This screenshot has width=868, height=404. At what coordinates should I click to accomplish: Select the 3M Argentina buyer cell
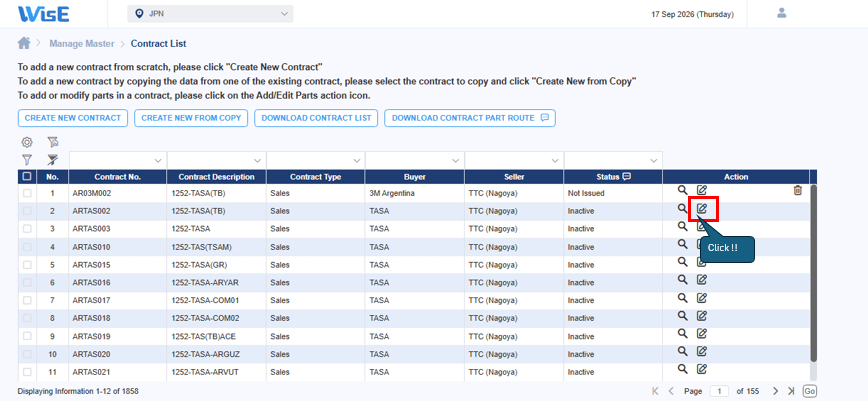click(x=415, y=193)
